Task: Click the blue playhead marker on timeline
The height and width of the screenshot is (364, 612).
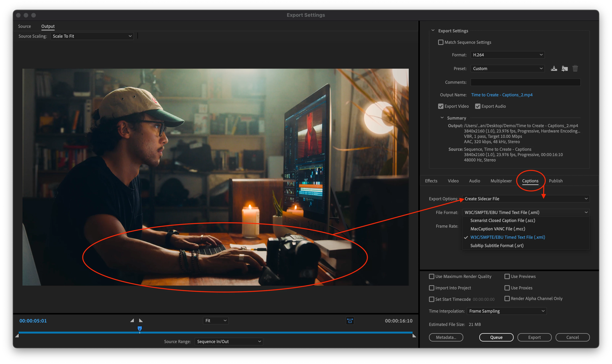Action: 140,328
